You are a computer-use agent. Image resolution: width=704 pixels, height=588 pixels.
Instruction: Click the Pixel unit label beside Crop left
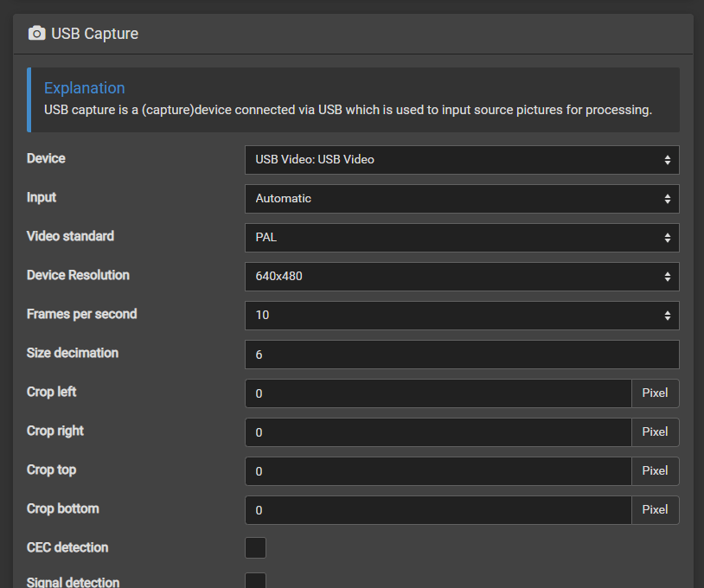(x=655, y=393)
